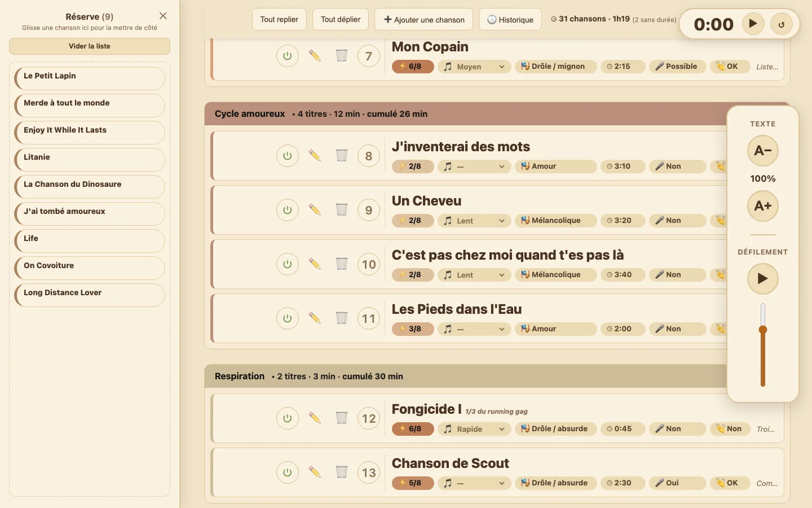This screenshot has width=812, height=508.
Task: Open tempo dropdown for Chanson de Scout
Action: 474,483
